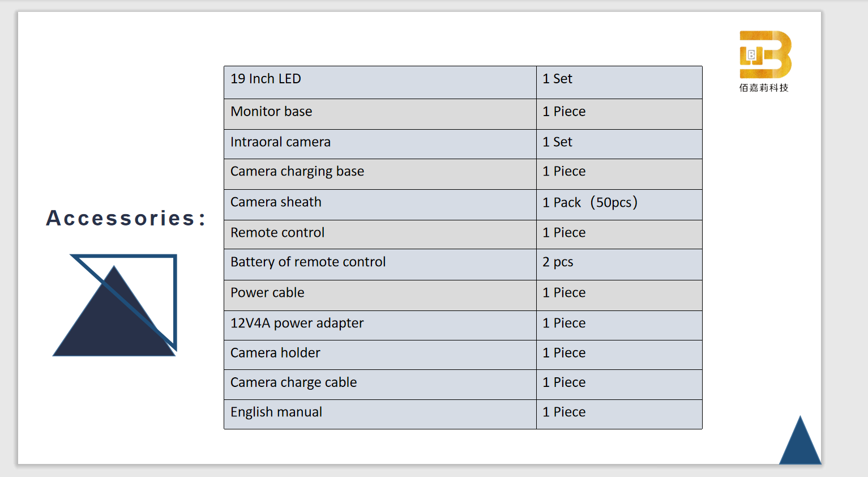Click the Camera charge cable cell
The image size is (868, 477).
point(380,385)
